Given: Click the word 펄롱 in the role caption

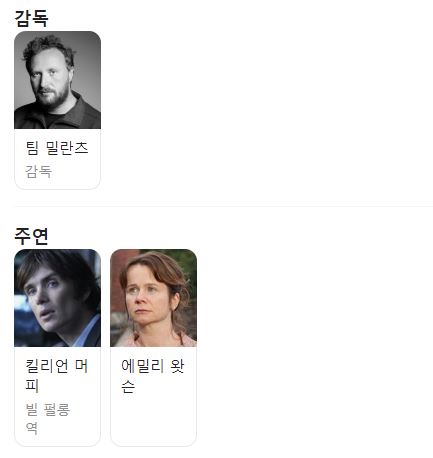Looking at the screenshot, I should pos(57,409).
